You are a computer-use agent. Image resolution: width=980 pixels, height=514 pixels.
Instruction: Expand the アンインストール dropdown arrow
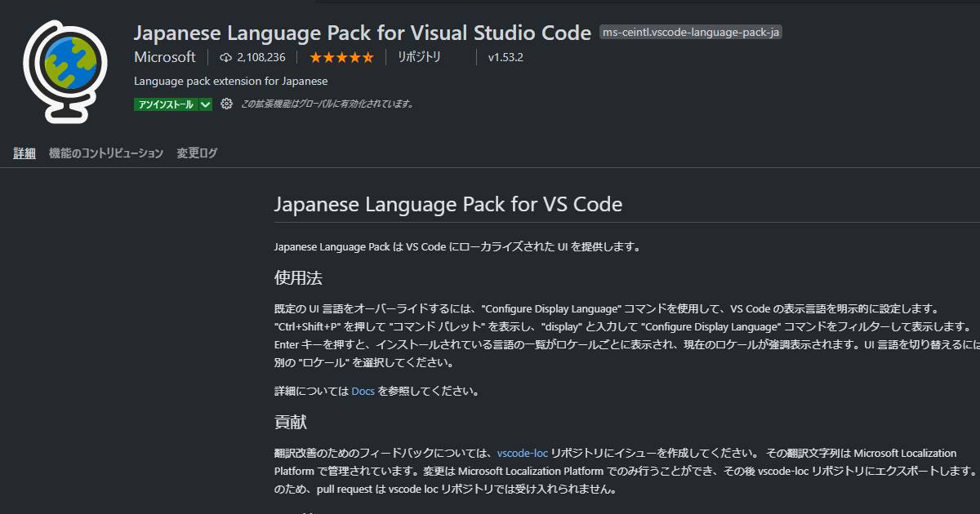click(x=205, y=104)
